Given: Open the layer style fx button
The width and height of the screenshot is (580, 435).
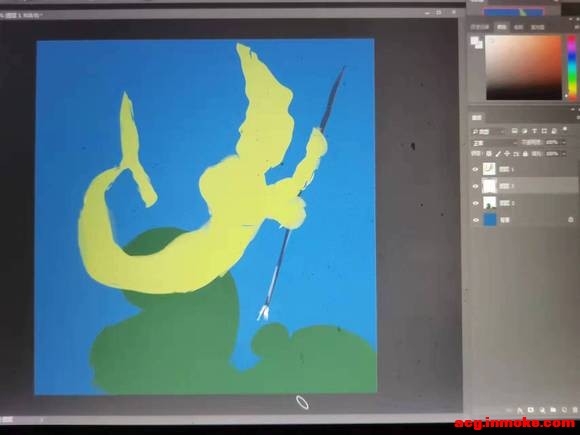Looking at the screenshot, I should [520, 411].
